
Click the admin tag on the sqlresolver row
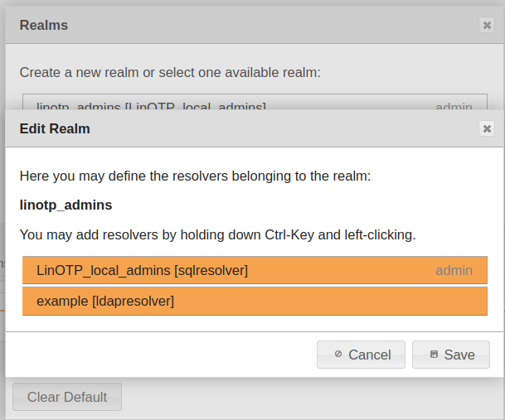click(x=454, y=270)
